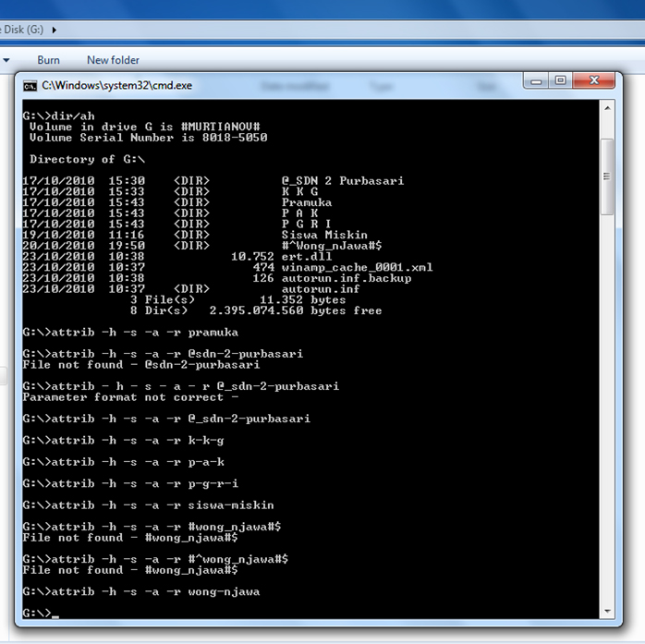Click the @_SDN 2 Purbasari directory entry
This screenshot has width=645, height=644.
coord(342,181)
